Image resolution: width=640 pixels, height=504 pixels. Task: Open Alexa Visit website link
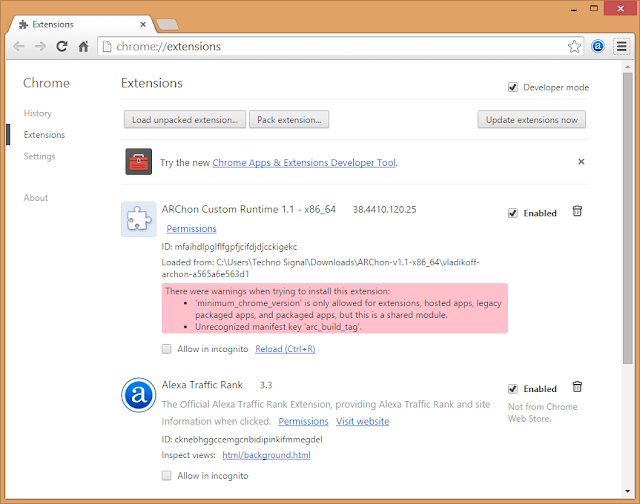pos(362,421)
